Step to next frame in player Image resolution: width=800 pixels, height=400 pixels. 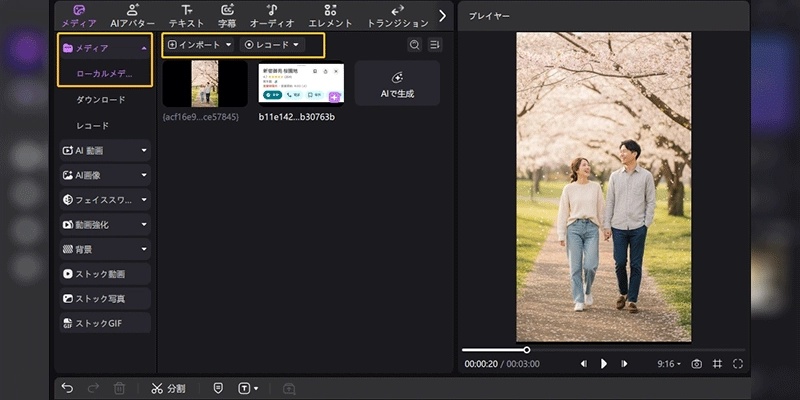coord(623,364)
